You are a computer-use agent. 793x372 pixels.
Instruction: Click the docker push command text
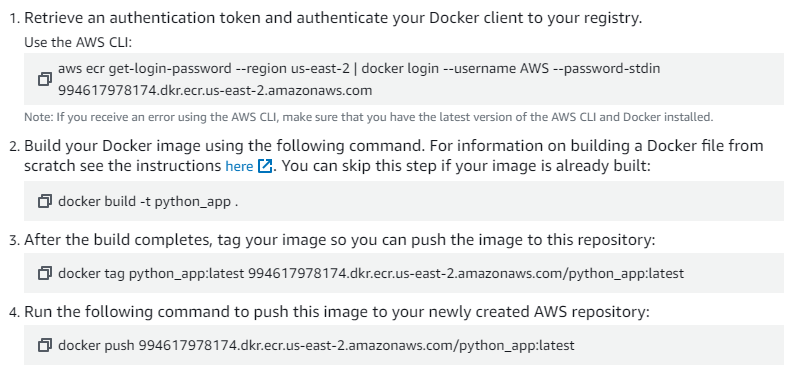[x=316, y=345]
